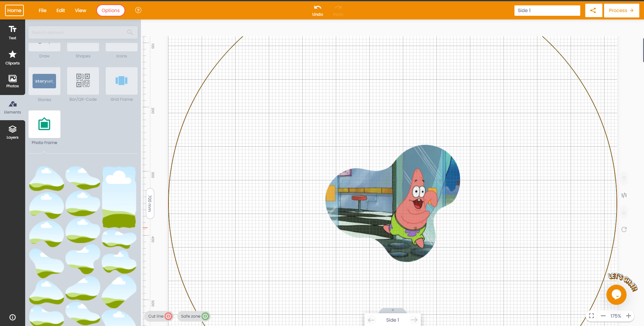
Task: Choose the tall rectangular photo frame thumbnail
Action: point(119,197)
